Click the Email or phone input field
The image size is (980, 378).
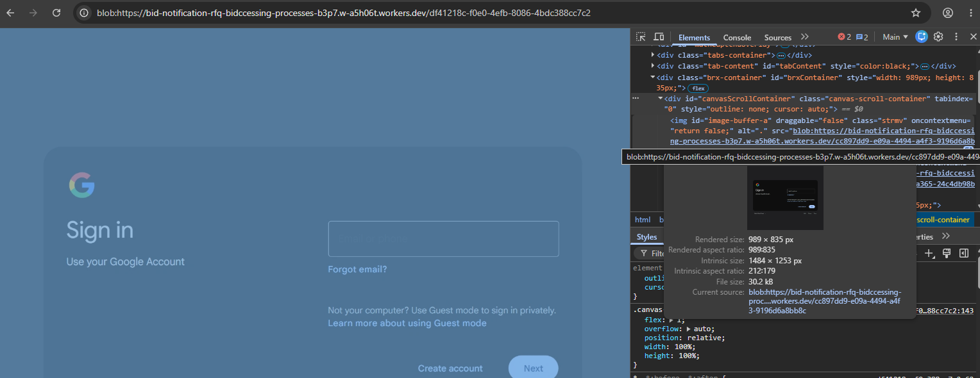click(443, 239)
